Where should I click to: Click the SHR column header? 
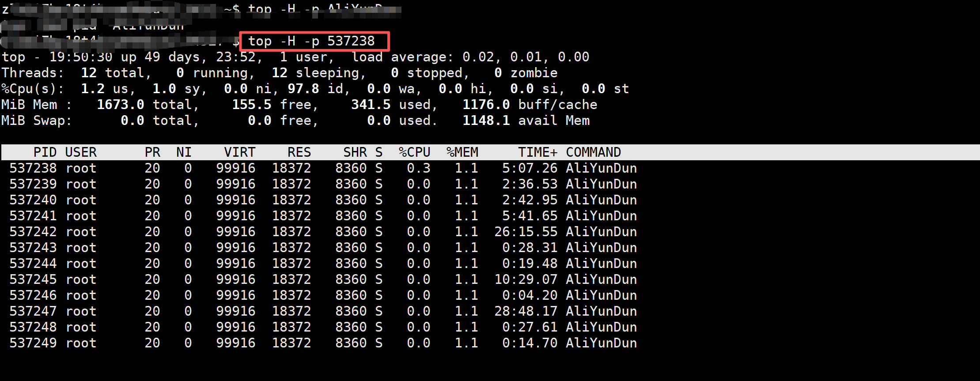pyautogui.click(x=355, y=152)
